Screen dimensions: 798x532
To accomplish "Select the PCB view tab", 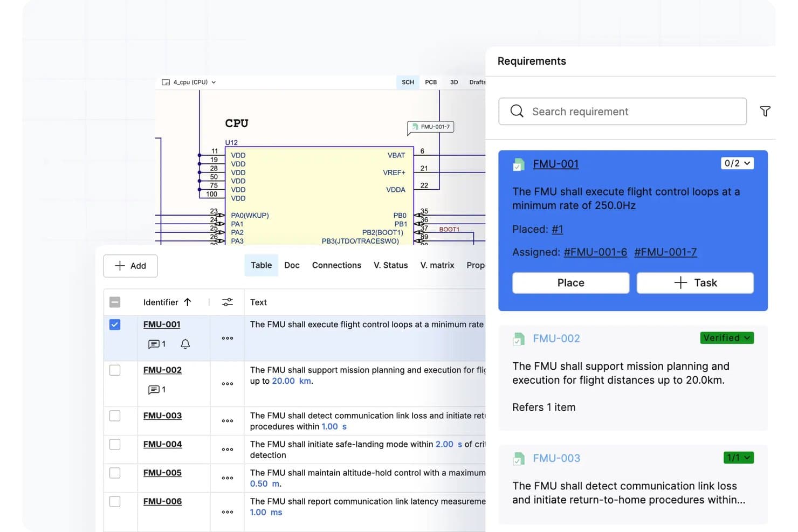I will (x=431, y=82).
